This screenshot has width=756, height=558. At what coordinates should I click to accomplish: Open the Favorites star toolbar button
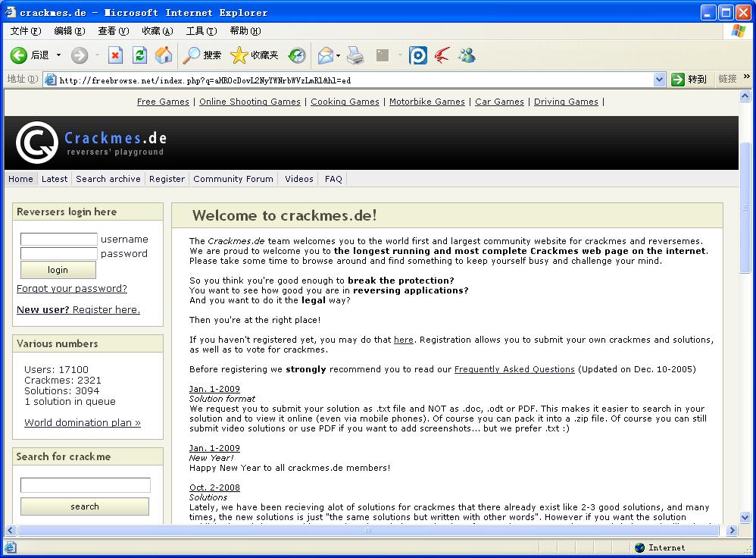(x=254, y=55)
